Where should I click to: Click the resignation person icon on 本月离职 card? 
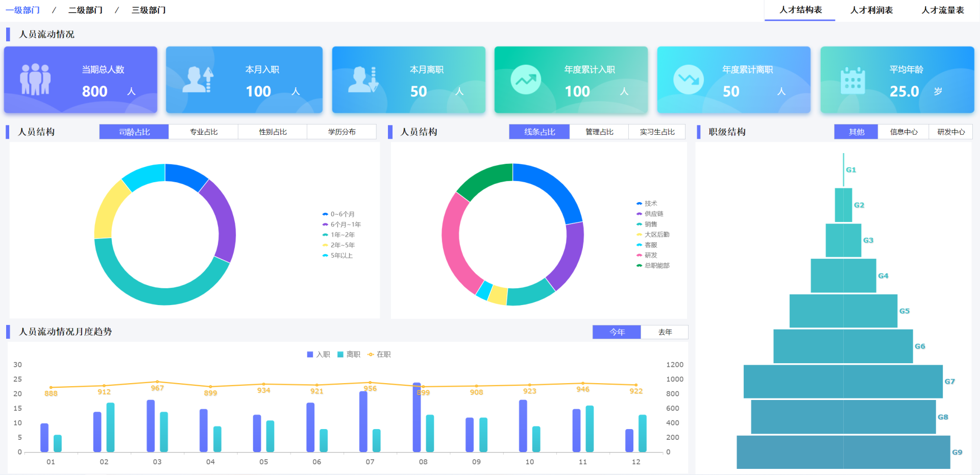pyautogui.click(x=363, y=80)
